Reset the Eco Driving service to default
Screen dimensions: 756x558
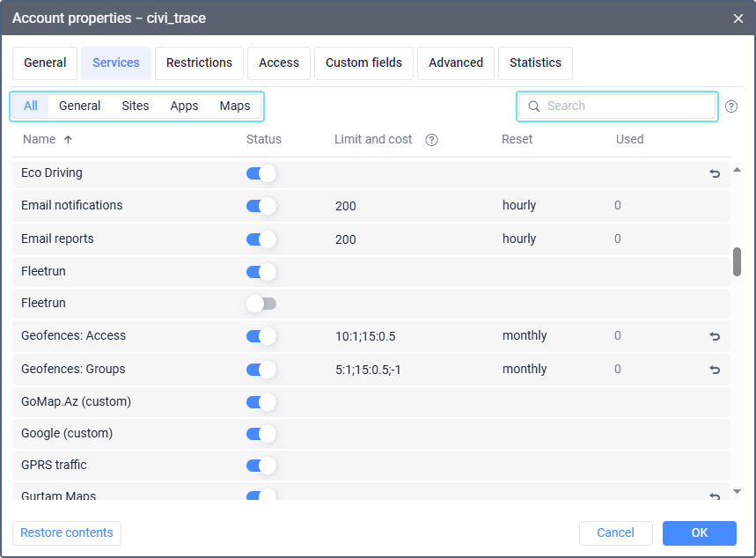715,173
